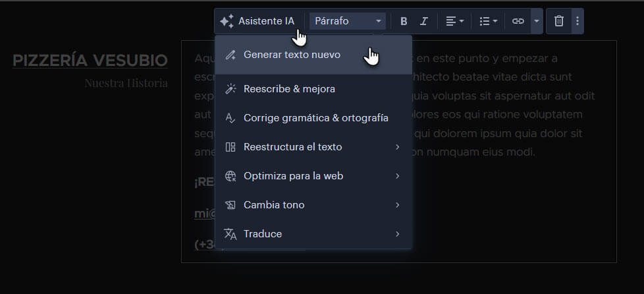644x294 pixels.
Task: Open the text alignment dropdown
Action: (455, 21)
